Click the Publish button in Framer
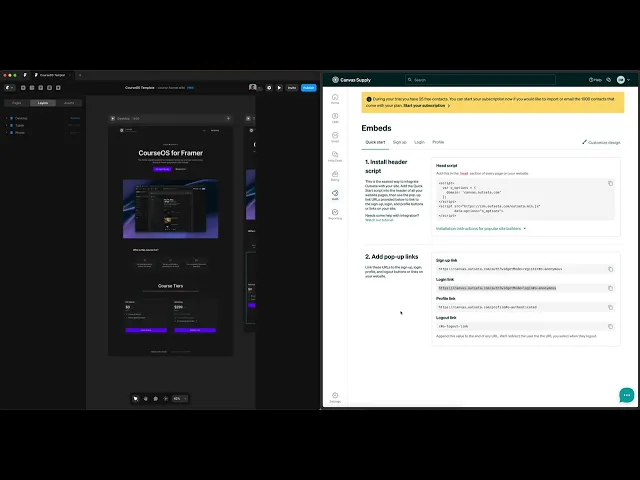Screen dimensions: 640x480 [x=309, y=88]
